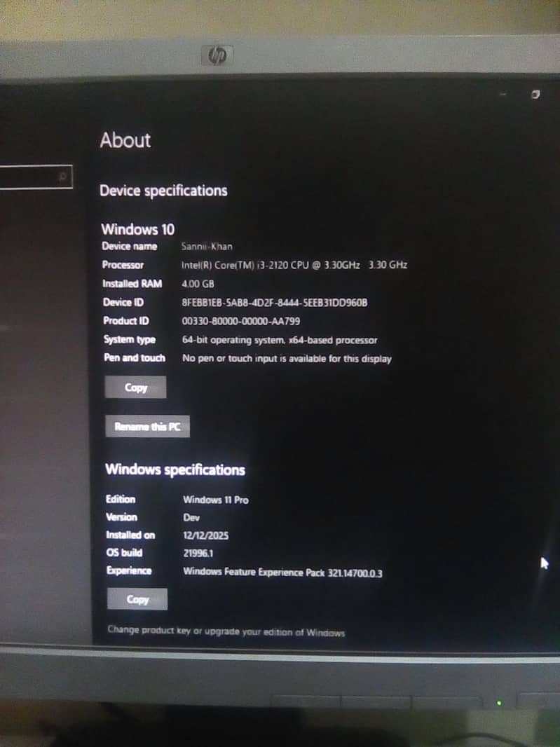Click the Device specifications heading

point(163,191)
